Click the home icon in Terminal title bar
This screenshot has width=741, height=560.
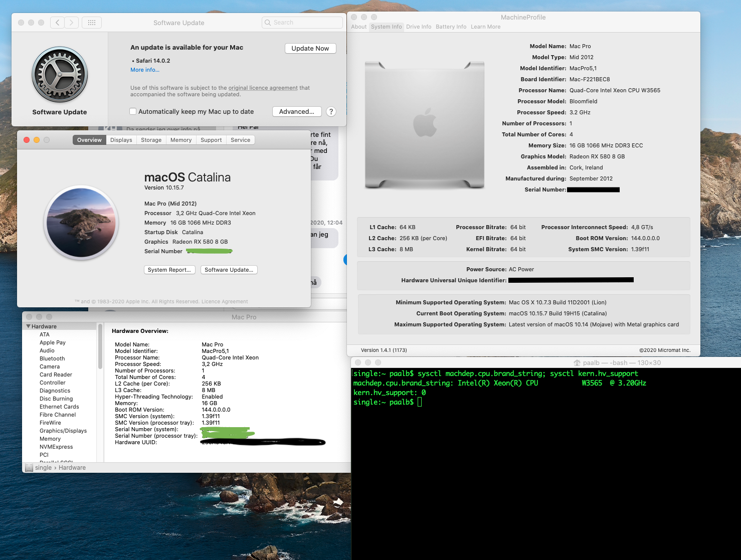tap(577, 363)
